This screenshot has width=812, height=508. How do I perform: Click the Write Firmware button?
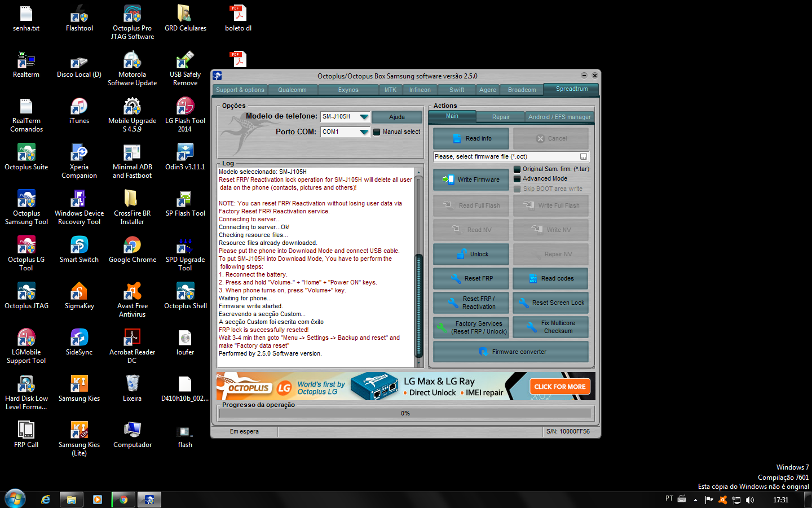(471, 180)
